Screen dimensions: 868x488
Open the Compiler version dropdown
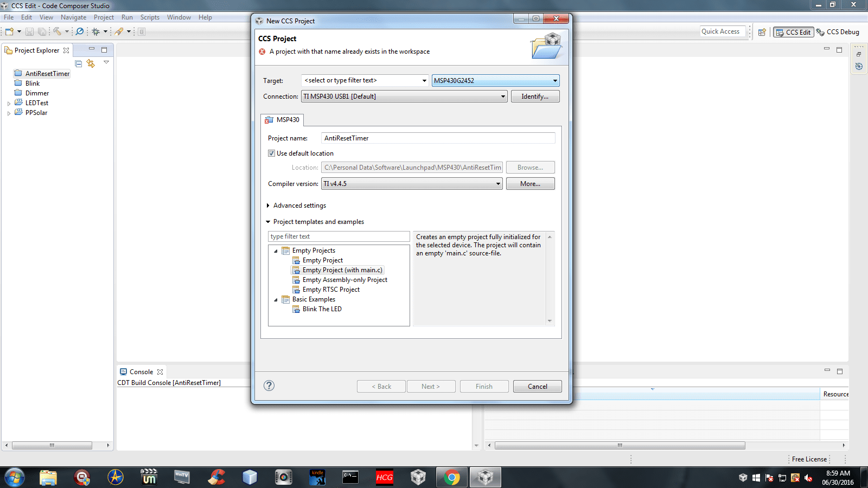click(497, 184)
